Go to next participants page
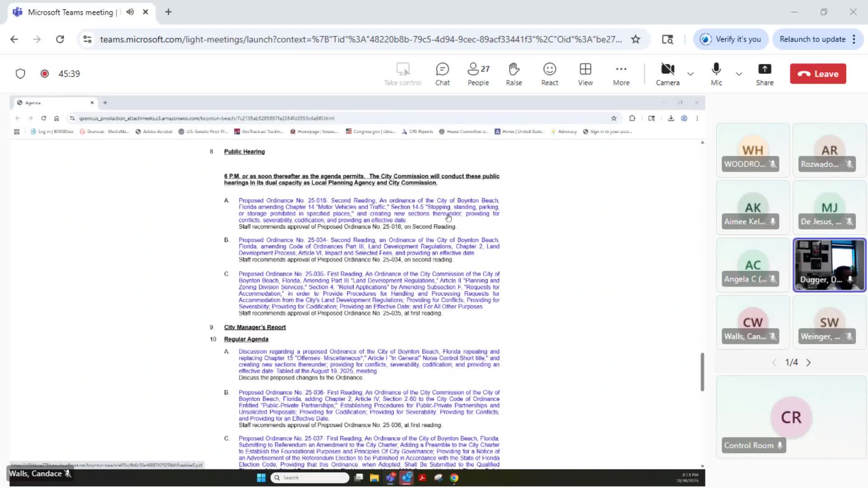The height and width of the screenshot is (488, 868). tap(808, 362)
